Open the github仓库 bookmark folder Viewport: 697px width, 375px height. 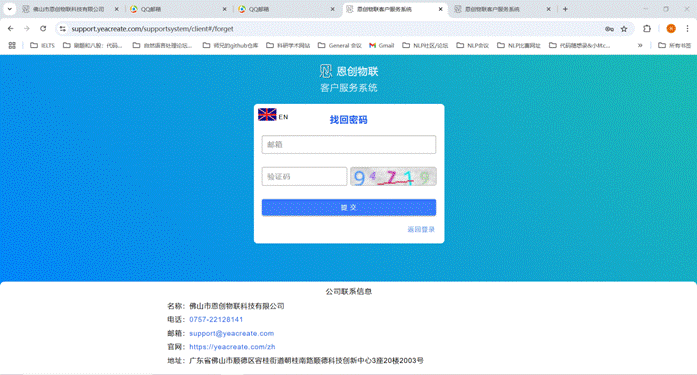[230, 45]
